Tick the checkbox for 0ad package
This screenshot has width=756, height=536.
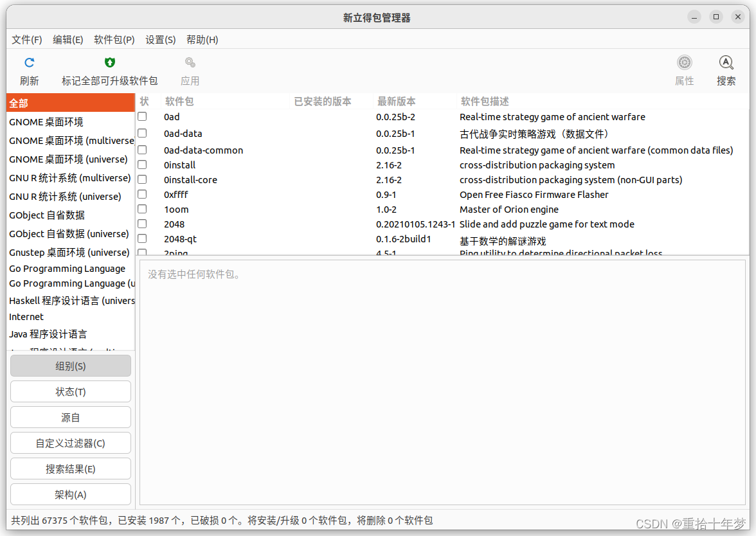pos(142,117)
